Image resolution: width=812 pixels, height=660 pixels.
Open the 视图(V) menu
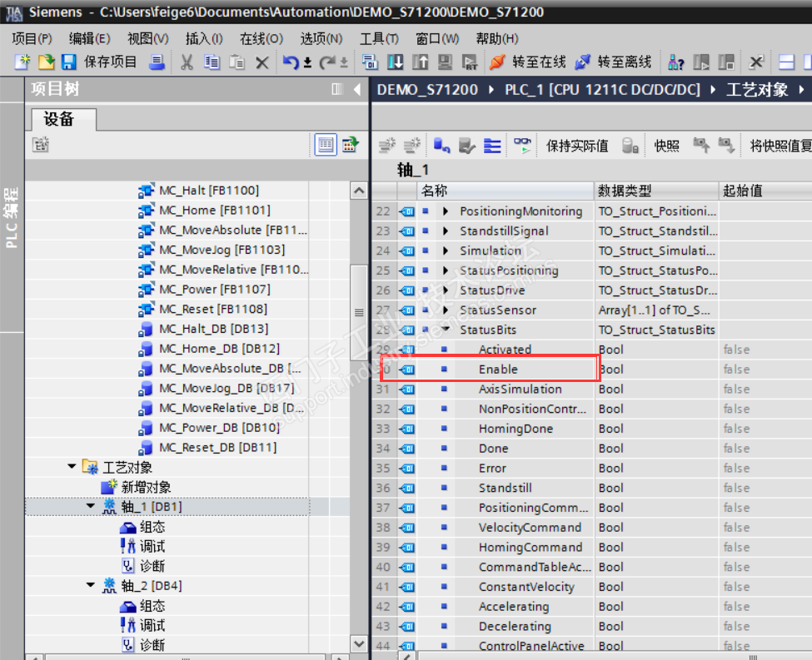[148, 38]
